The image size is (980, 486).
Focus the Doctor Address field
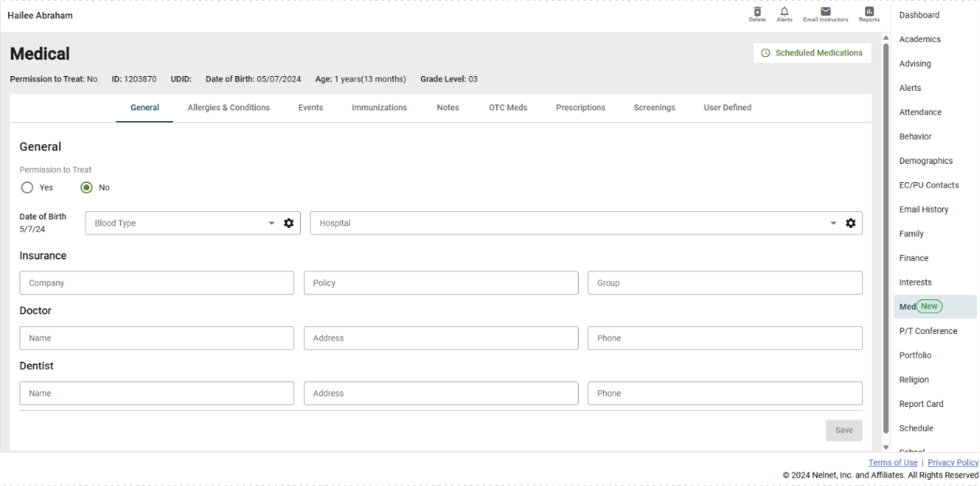[441, 338]
